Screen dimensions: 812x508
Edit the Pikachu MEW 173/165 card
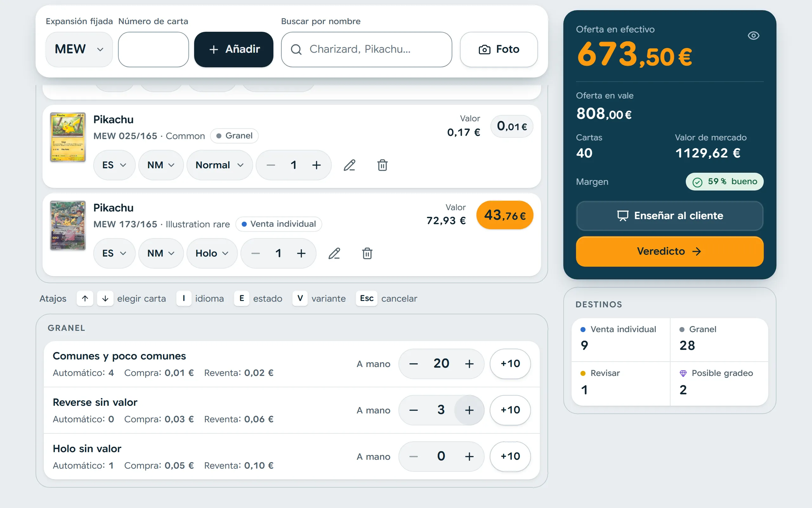tap(334, 253)
